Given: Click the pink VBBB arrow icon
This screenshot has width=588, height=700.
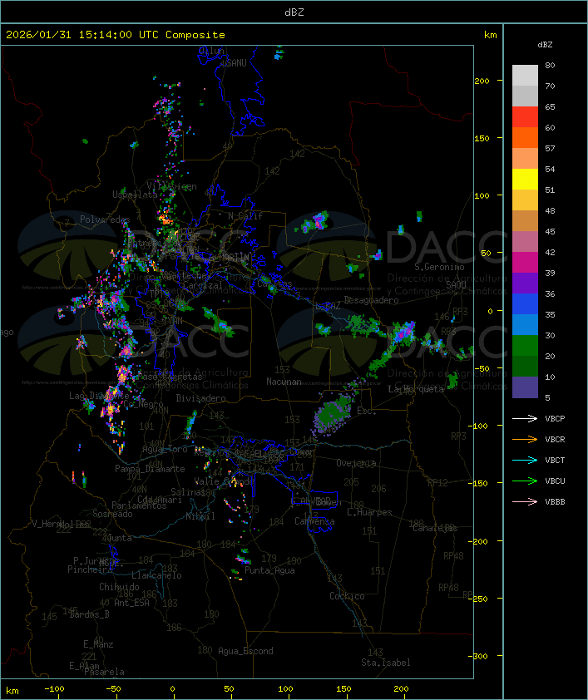Looking at the screenshot, I should (x=525, y=502).
